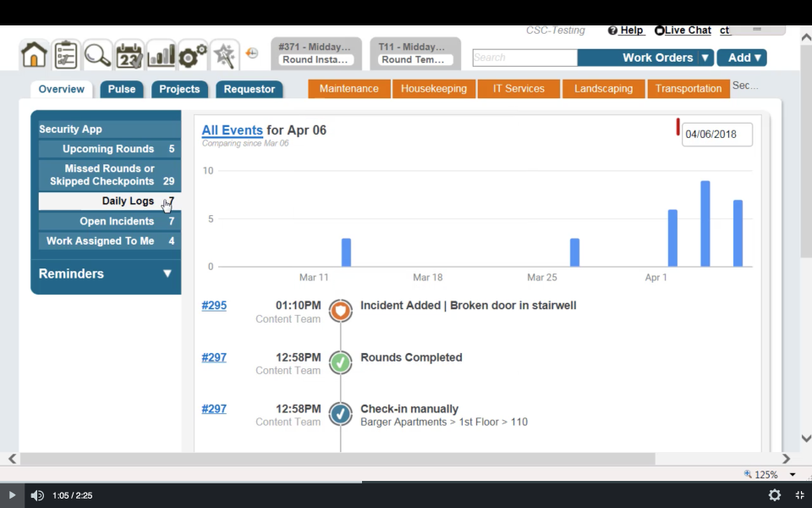Click the 04/06/2018 date field

(717, 135)
